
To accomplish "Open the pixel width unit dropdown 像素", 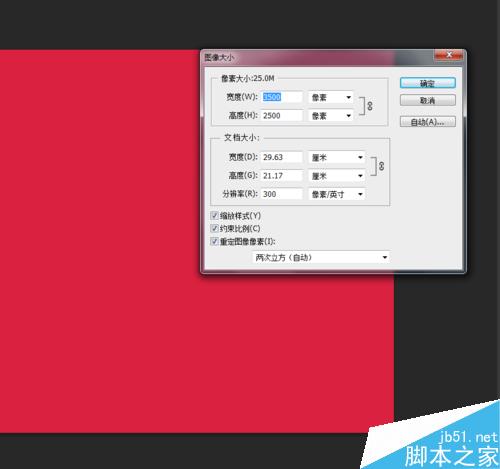I will 331,97.
